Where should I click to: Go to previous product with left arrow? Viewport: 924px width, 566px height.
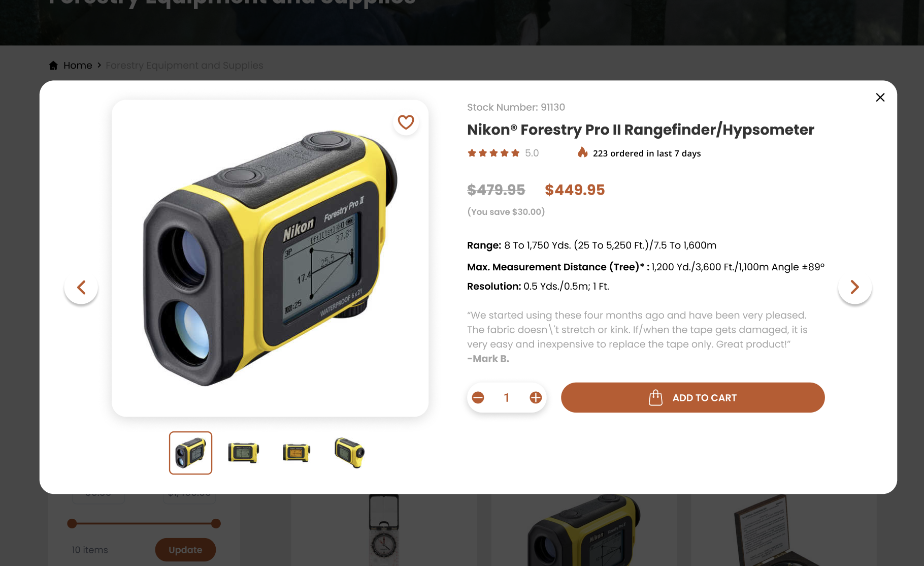pos(81,288)
